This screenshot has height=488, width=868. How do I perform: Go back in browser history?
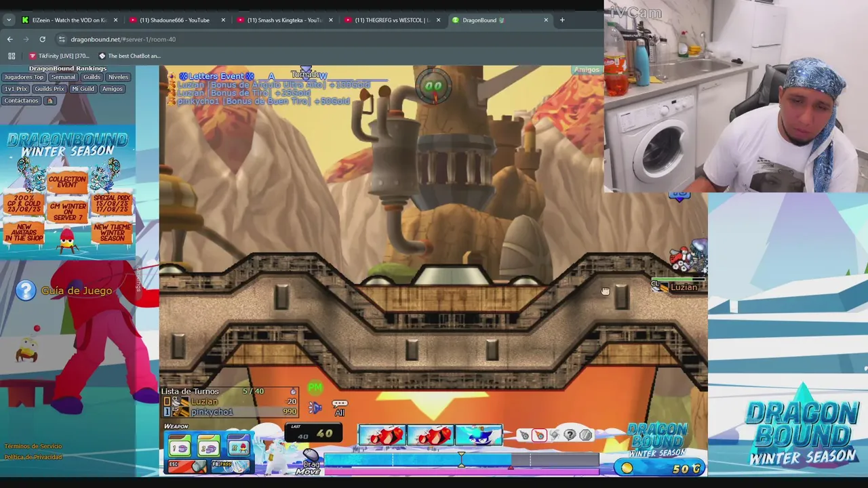point(9,39)
